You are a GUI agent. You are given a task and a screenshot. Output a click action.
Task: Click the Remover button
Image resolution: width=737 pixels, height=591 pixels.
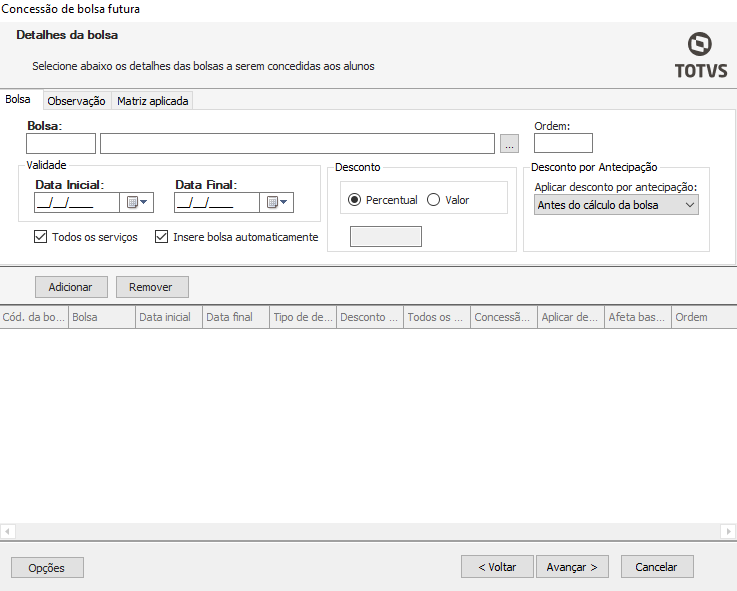pyautogui.click(x=152, y=287)
